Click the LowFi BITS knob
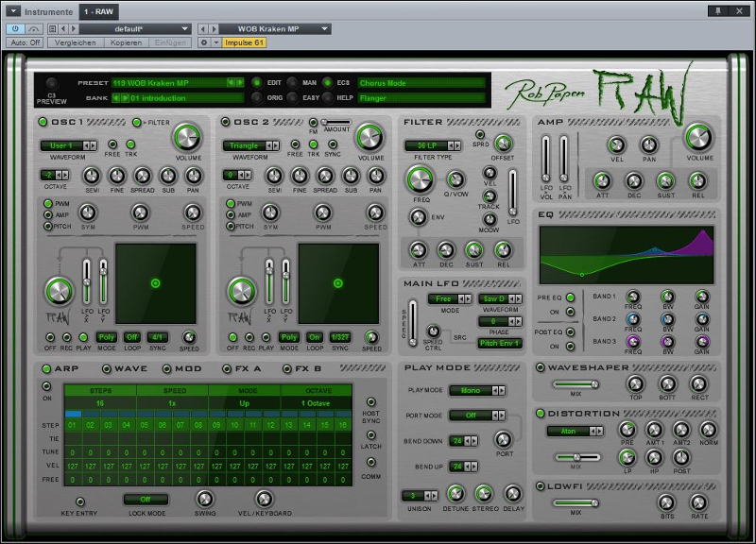756x544 pixels. pyautogui.click(x=666, y=502)
